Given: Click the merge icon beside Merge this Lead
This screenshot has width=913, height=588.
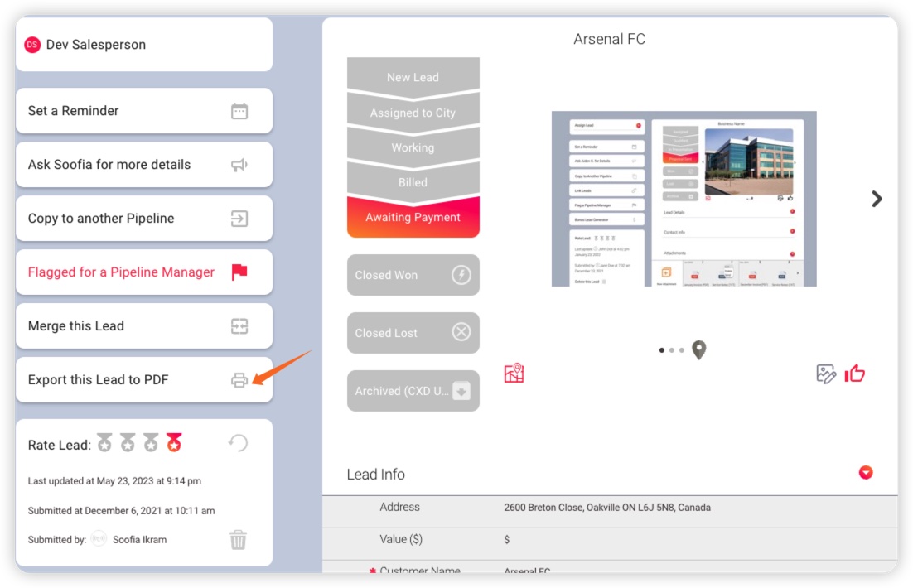Looking at the screenshot, I should [x=239, y=326].
